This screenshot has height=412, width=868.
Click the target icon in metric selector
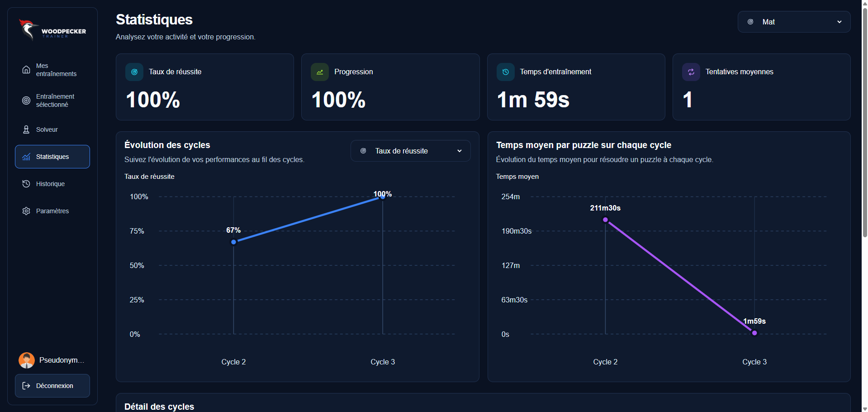(363, 151)
